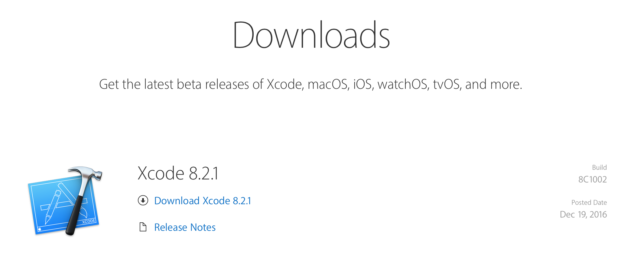Click the large Downloads page heading
The image size is (644, 261).
pos(311,35)
